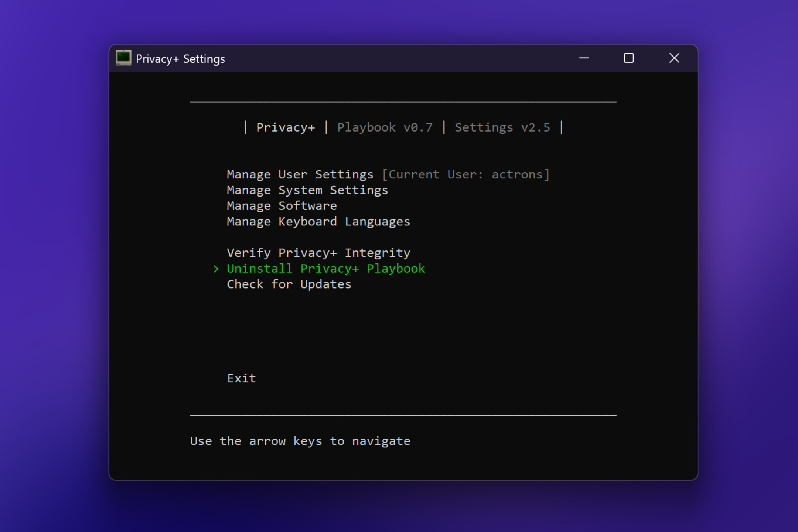Close the Privacy+ Settings window
The image size is (798, 532).
[674, 58]
